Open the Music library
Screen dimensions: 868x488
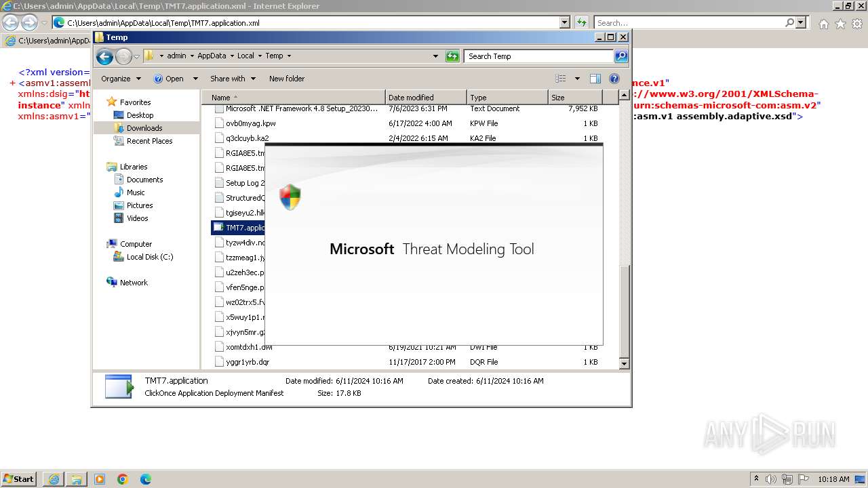tap(136, 192)
